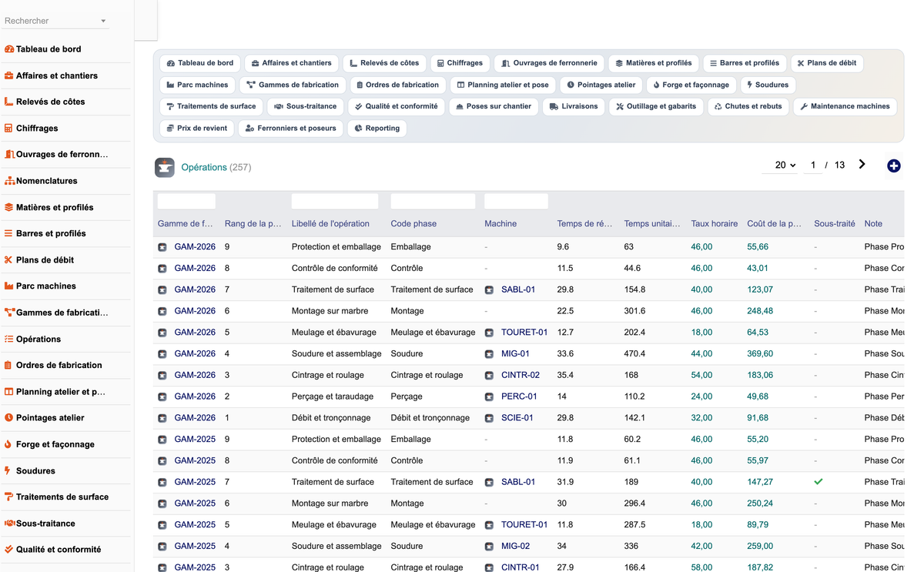This screenshot has height=572, width=924.
Task: Click machine icon next to MIG-02
Action: point(489,547)
